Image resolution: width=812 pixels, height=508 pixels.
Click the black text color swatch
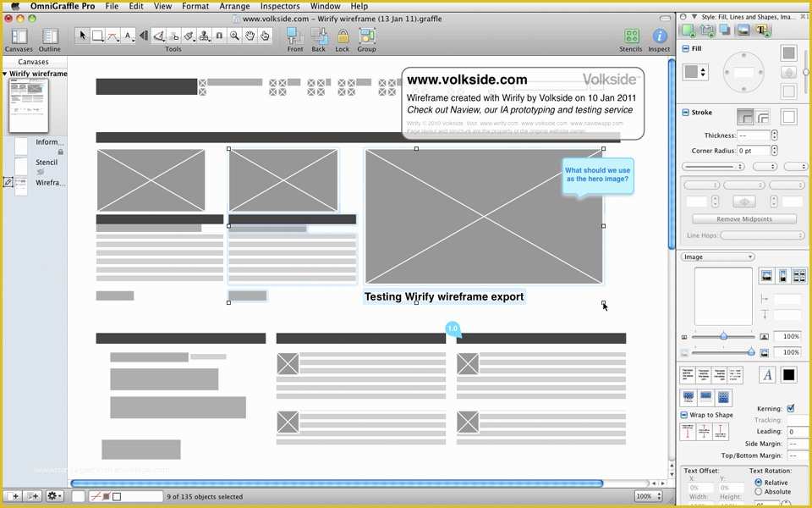788,374
